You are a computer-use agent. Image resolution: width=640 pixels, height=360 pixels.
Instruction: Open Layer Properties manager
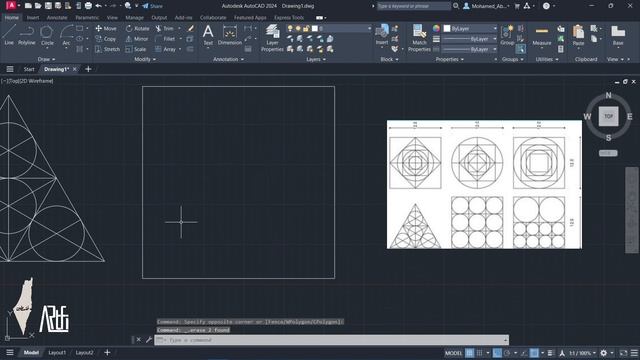tap(272, 38)
